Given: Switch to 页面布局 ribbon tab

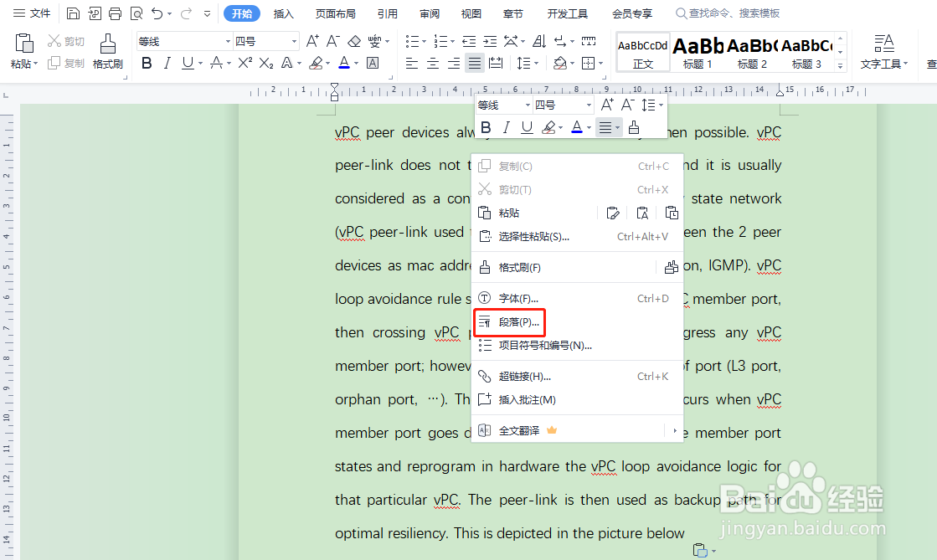Looking at the screenshot, I should (335, 13).
